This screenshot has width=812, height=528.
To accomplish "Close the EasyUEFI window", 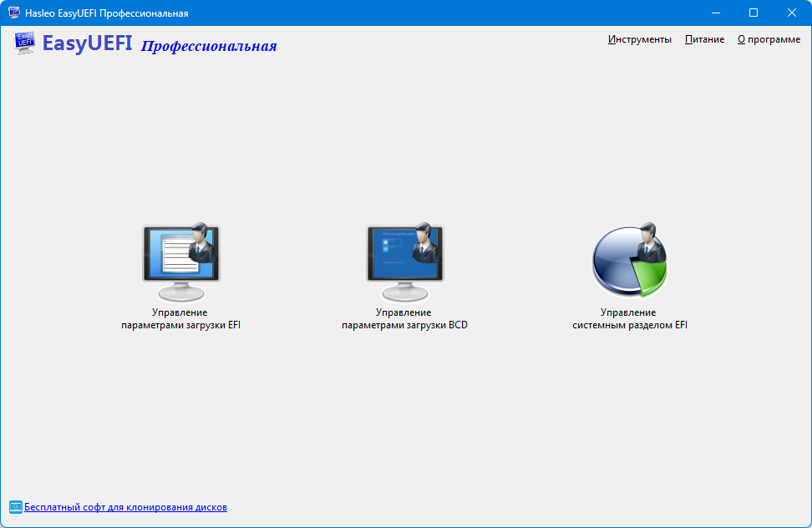I will tap(792, 13).
